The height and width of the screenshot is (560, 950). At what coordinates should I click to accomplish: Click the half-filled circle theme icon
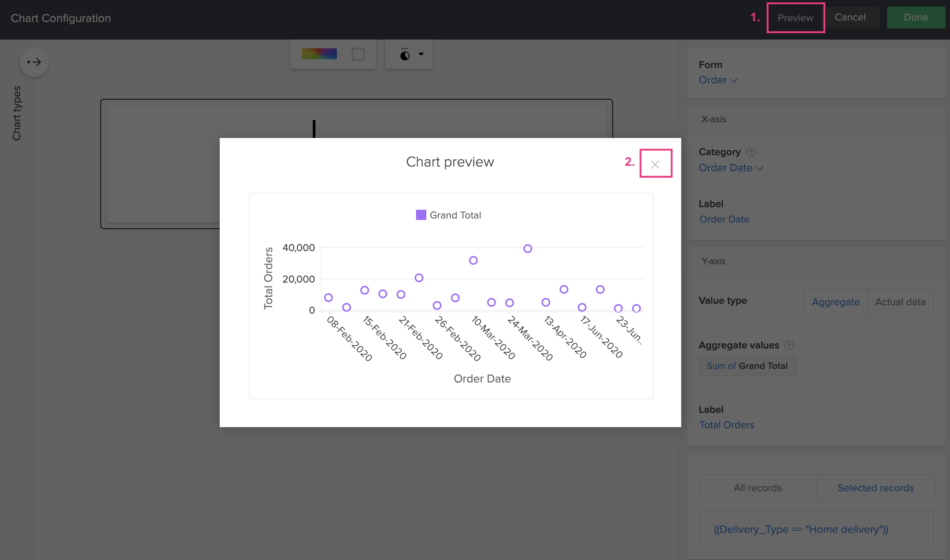click(x=404, y=55)
